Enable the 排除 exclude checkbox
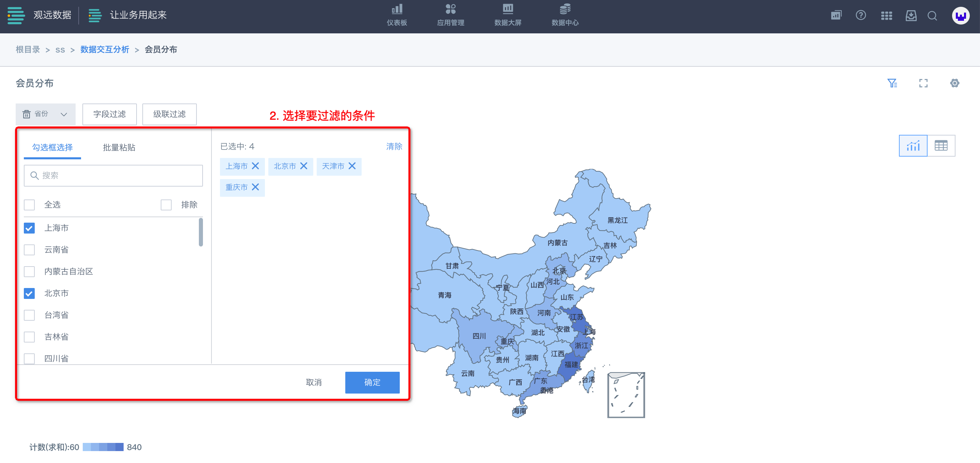The height and width of the screenshot is (463, 980). (166, 205)
